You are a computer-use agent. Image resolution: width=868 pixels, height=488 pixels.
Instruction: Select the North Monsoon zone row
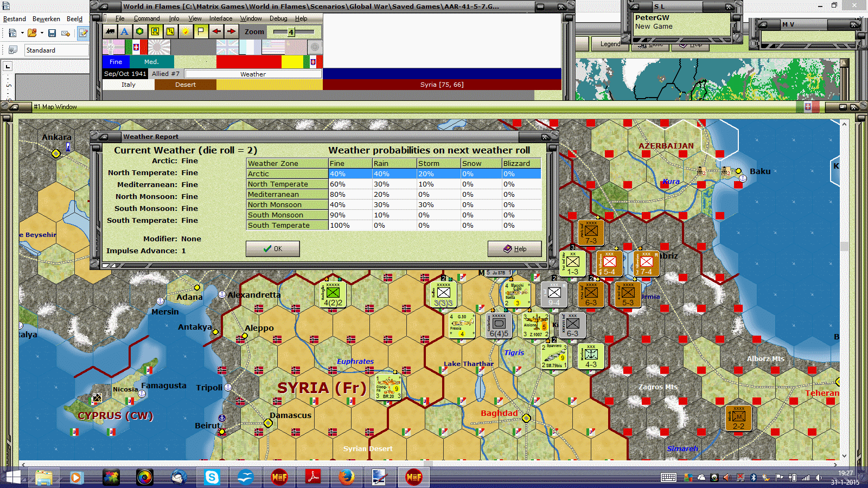394,205
